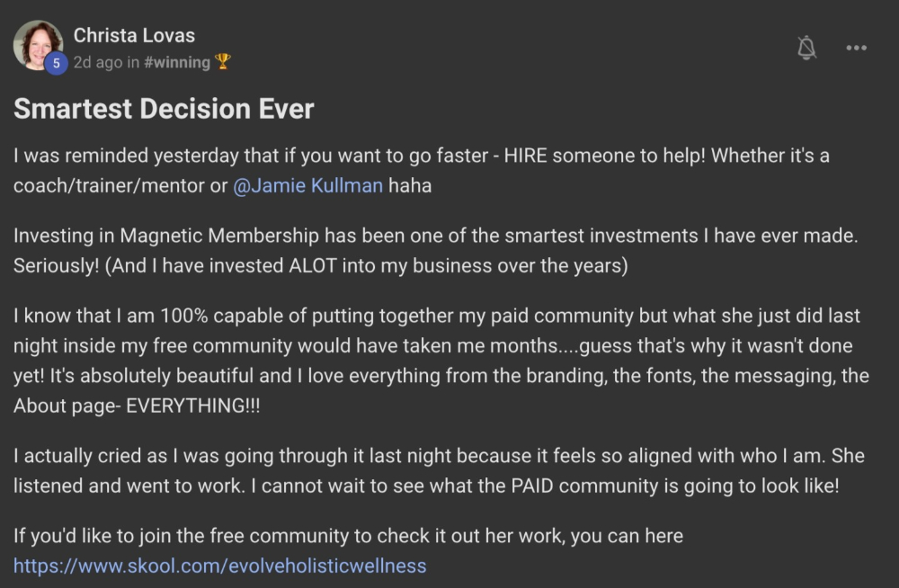
Task: Open Christa Lovas's profile picture
Action: [38, 44]
